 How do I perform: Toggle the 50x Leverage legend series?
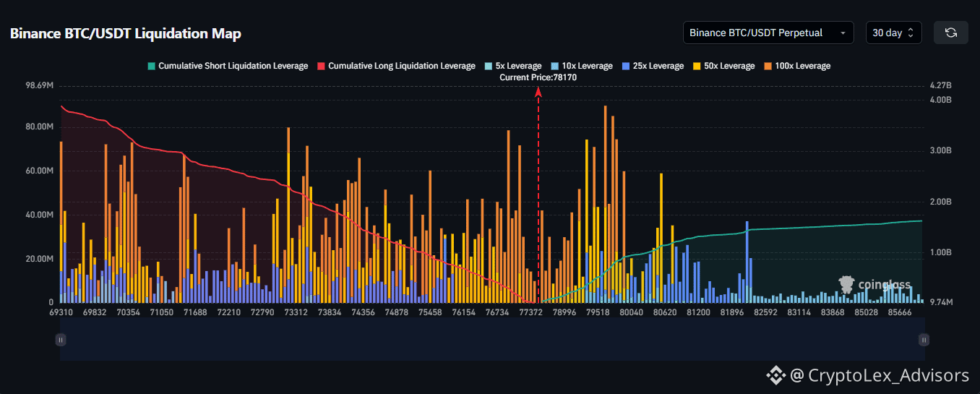click(x=723, y=66)
